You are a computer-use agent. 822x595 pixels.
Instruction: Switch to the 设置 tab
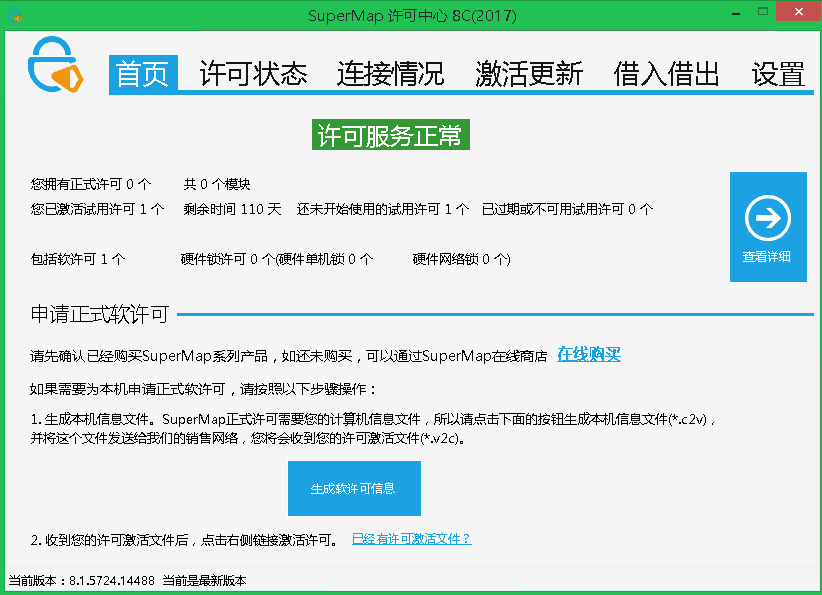click(x=778, y=74)
